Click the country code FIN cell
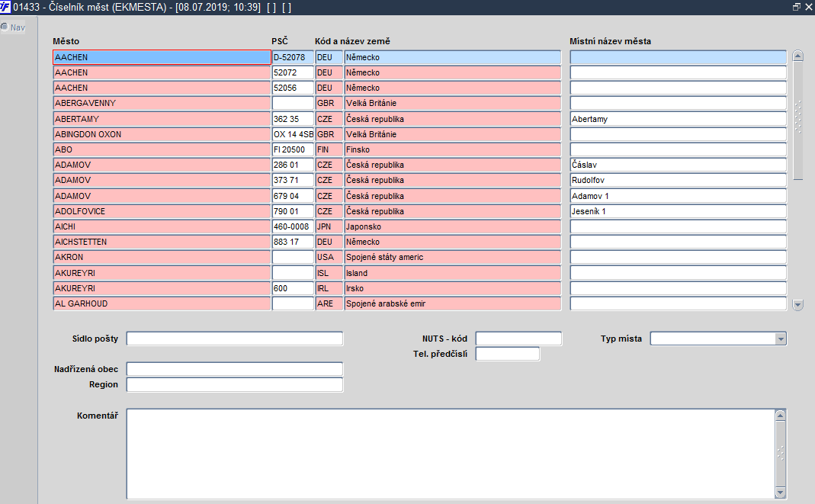 pyautogui.click(x=329, y=149)
